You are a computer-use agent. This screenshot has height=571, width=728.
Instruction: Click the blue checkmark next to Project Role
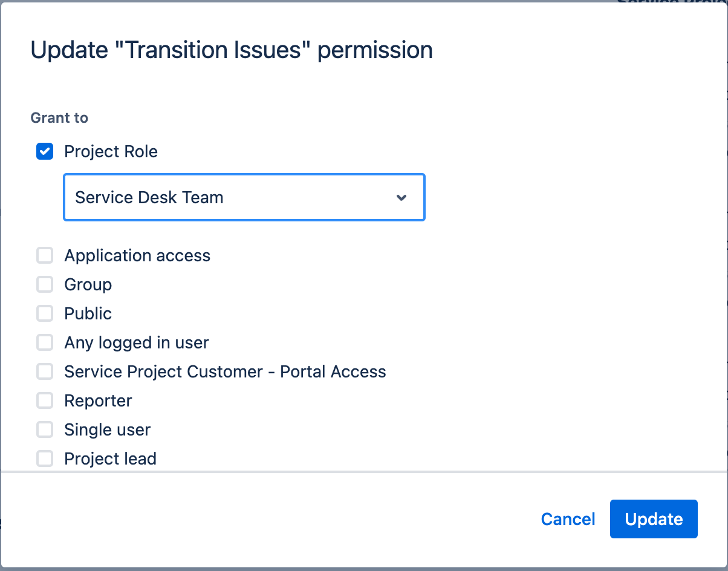pos(44,151)
